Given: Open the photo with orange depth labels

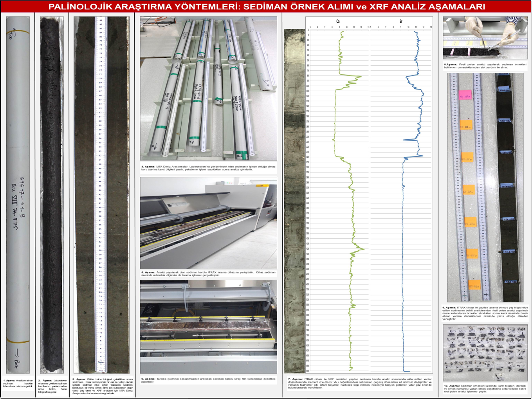Looking at the screenshot, I should point(485,187).
